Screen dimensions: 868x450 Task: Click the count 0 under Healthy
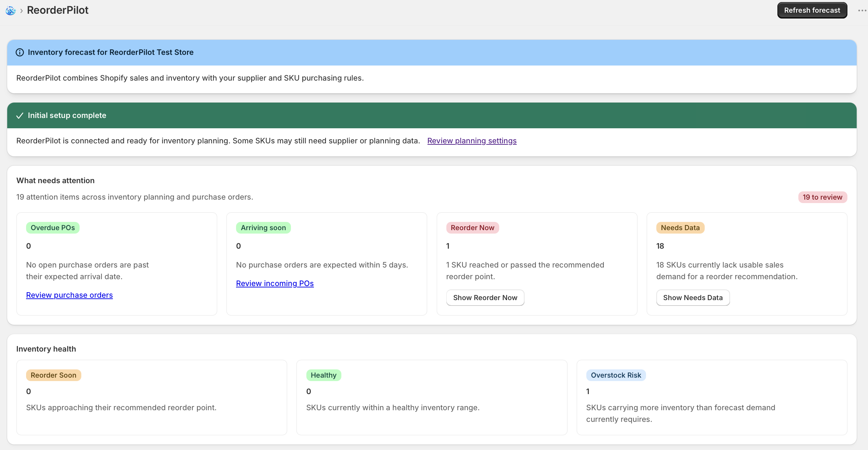tap(309, 392)
